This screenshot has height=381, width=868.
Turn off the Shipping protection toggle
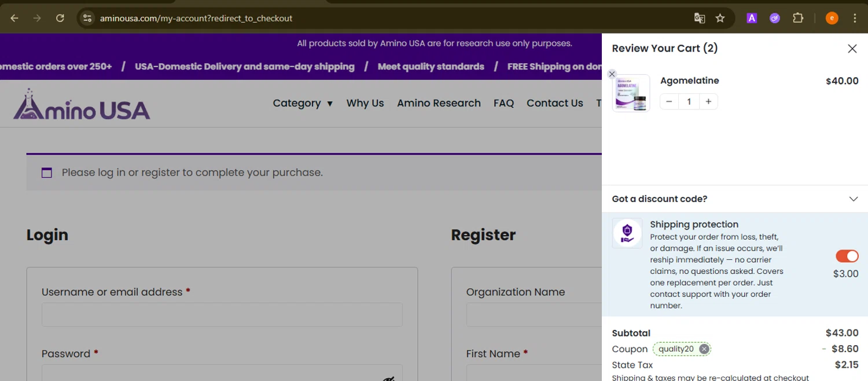(x=847, y=256)
